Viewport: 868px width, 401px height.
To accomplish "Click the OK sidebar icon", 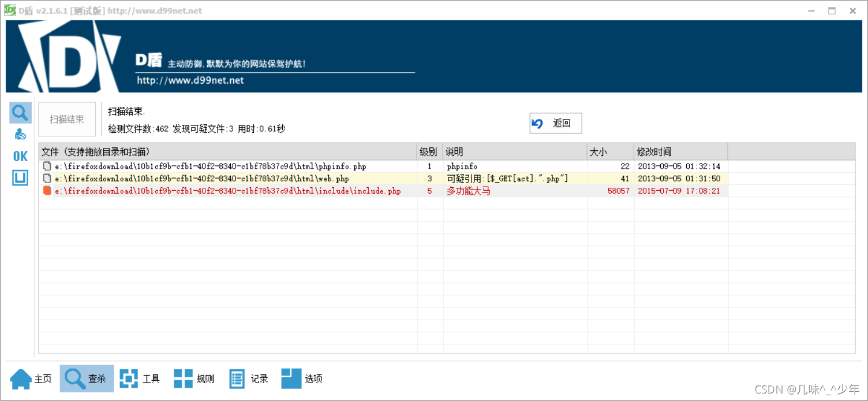I will [20, 156].
